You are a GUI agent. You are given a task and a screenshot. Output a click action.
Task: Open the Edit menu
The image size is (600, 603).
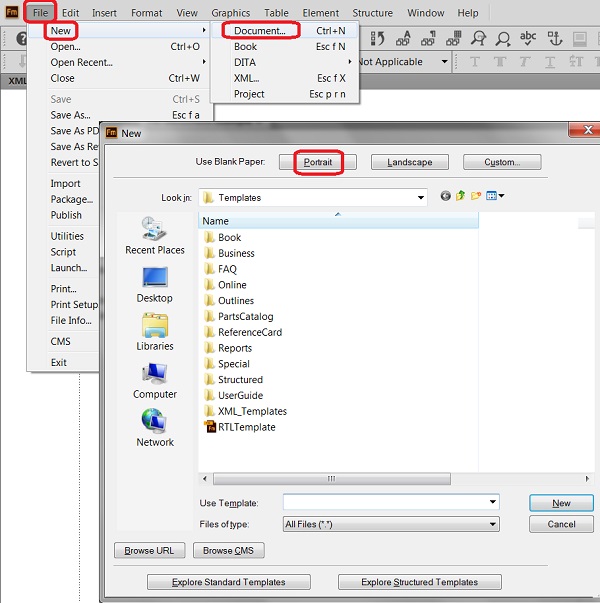70,13
